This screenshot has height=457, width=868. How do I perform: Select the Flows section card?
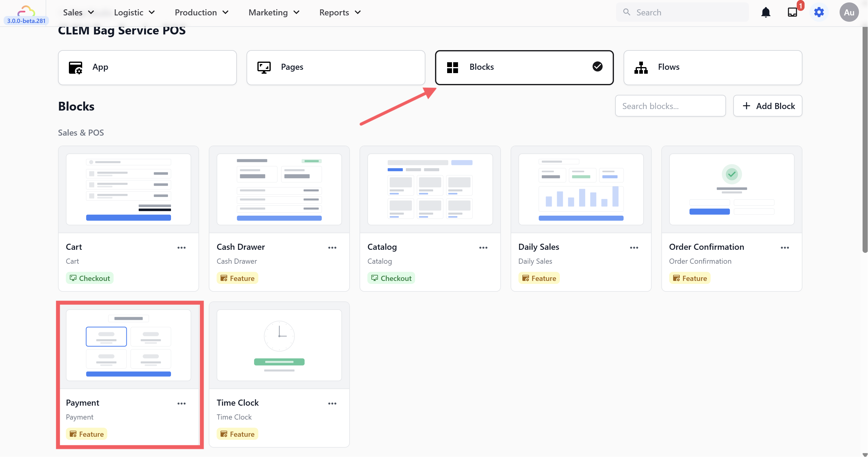(712, 67)
